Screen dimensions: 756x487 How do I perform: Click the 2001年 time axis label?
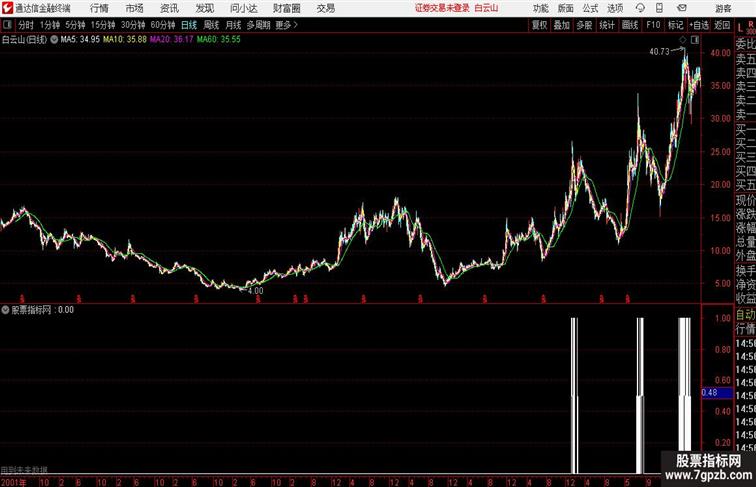click(14, 482)
